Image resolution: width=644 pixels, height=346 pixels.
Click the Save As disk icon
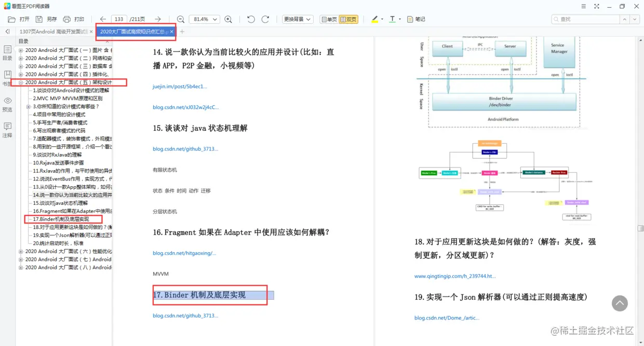tap(39, 19)
